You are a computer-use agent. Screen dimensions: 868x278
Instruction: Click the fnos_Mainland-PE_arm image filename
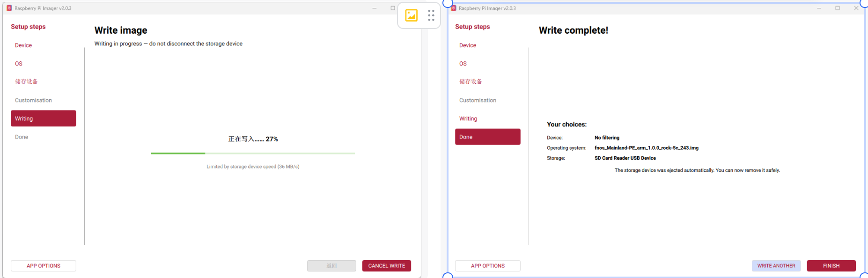pyautogui.click(x=647, y=148)
